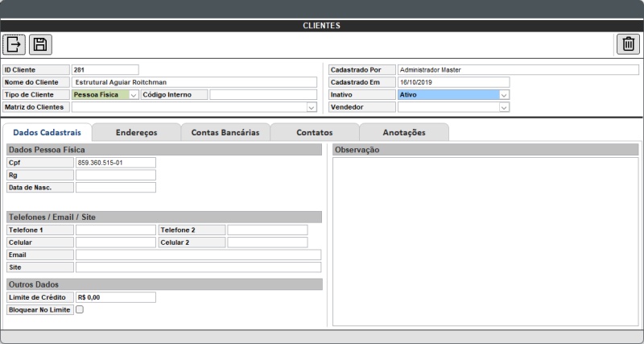
Task: Open the Contas Bancárias tab
Action: click(x=225, y=132)
